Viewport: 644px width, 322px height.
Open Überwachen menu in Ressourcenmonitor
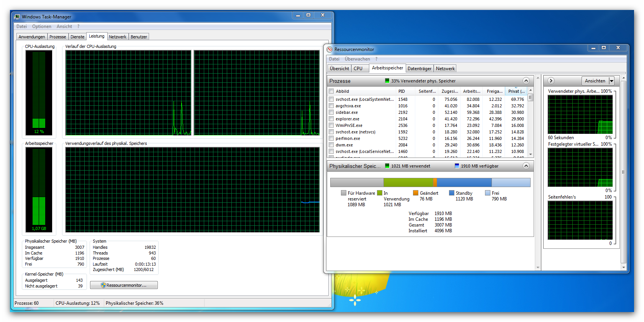point(357,59)
